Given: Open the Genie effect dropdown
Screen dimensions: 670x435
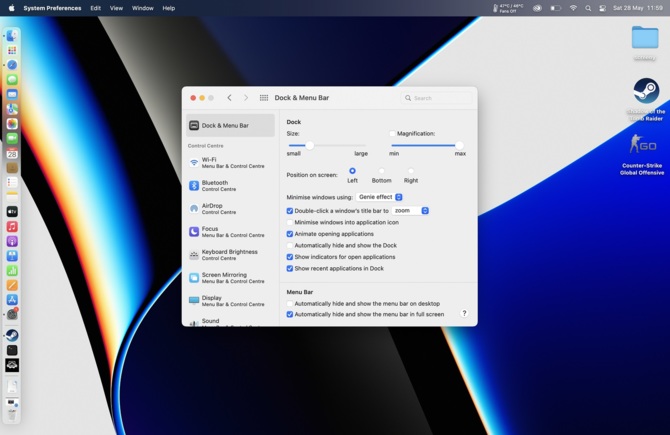Looking at the screenshot, I should 379,197.
